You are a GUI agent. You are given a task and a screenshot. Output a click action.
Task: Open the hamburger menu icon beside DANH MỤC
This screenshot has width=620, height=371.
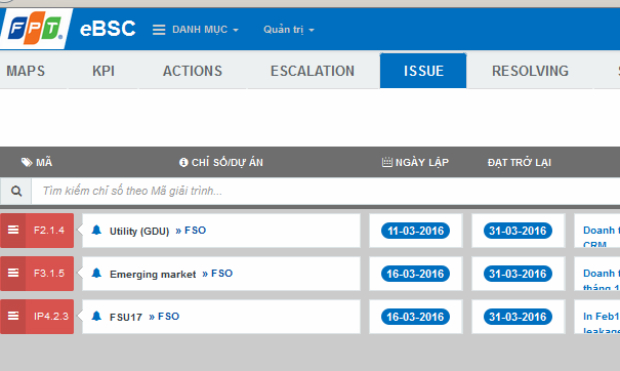click(x=159, y=30)
